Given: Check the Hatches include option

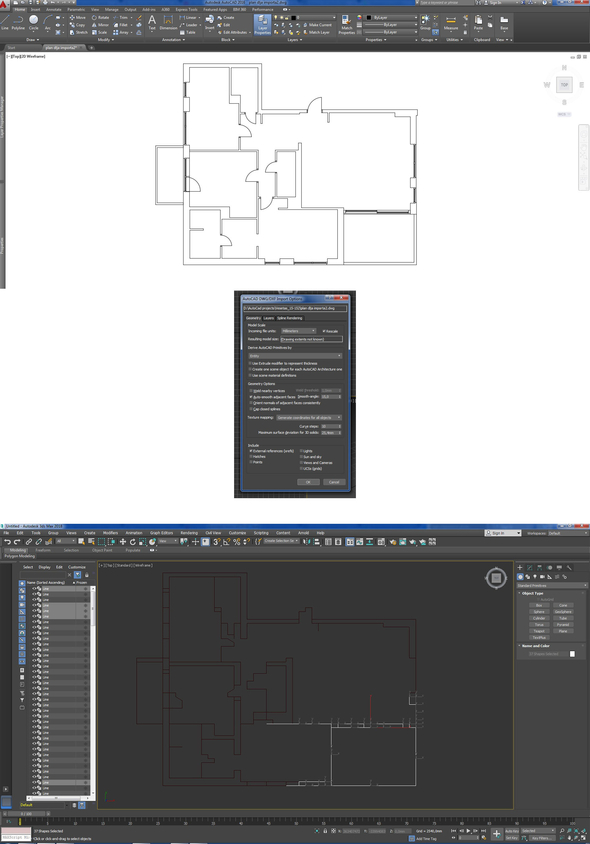Looking at the screenshot, I should pos(251,456).
